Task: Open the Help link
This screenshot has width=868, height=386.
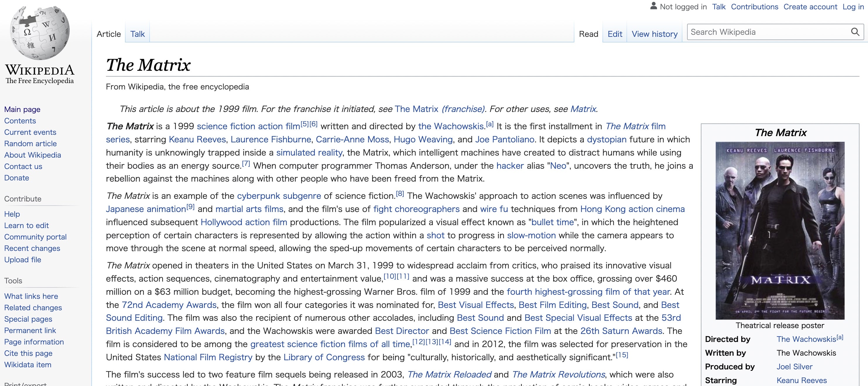Action: coord(12,214)
